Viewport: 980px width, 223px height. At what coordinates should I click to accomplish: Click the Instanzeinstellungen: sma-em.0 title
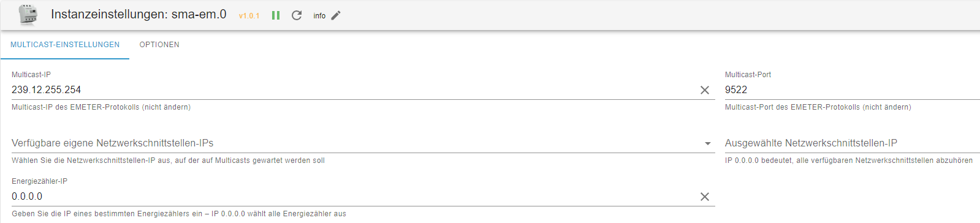pos(139,14)
